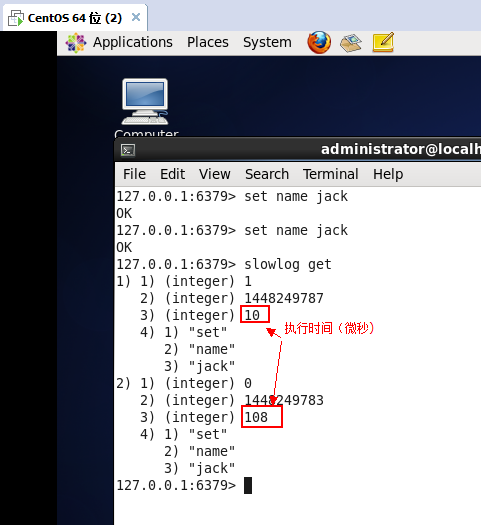Click the terminal window title bar icon
481x525 pixels.
(x=128, y=150)
